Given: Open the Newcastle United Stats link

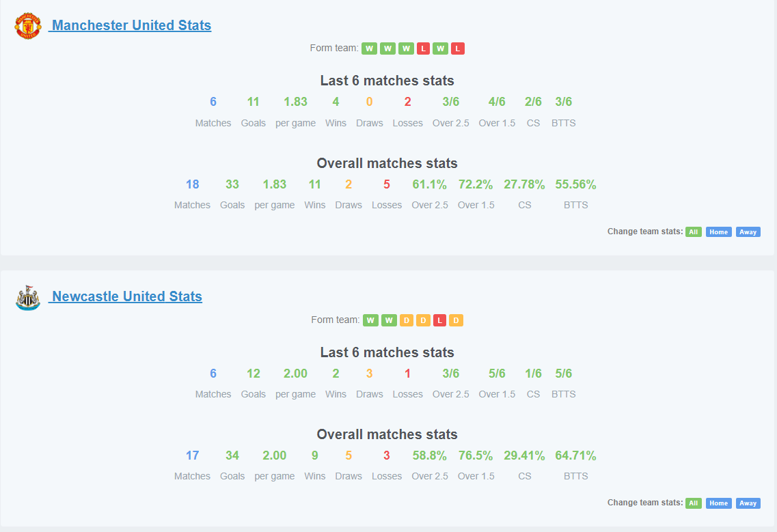Looking at the screenshot, I should pyautogui.click(x=127, y=296).
